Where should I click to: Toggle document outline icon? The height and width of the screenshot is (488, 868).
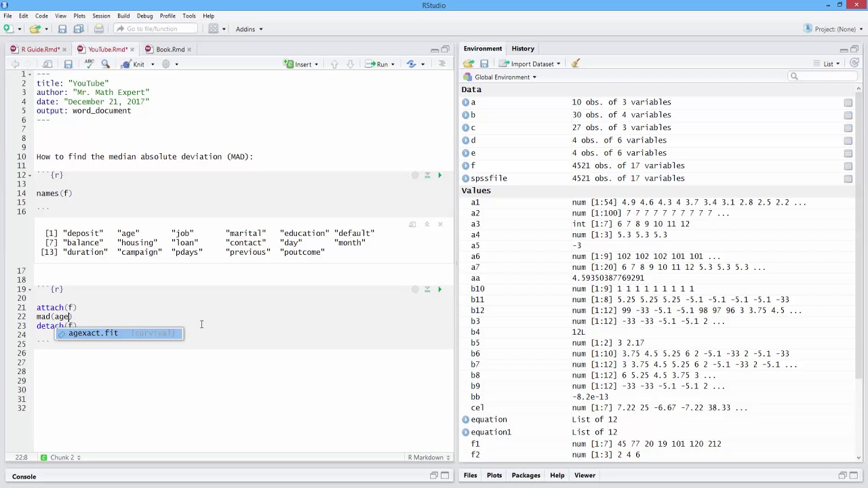(x=442, y=64)
